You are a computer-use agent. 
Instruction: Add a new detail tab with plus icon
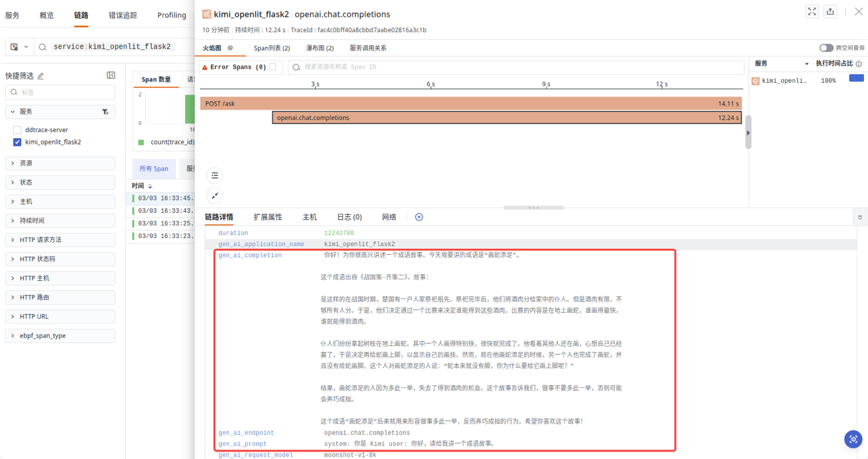(x=419, y=217)
